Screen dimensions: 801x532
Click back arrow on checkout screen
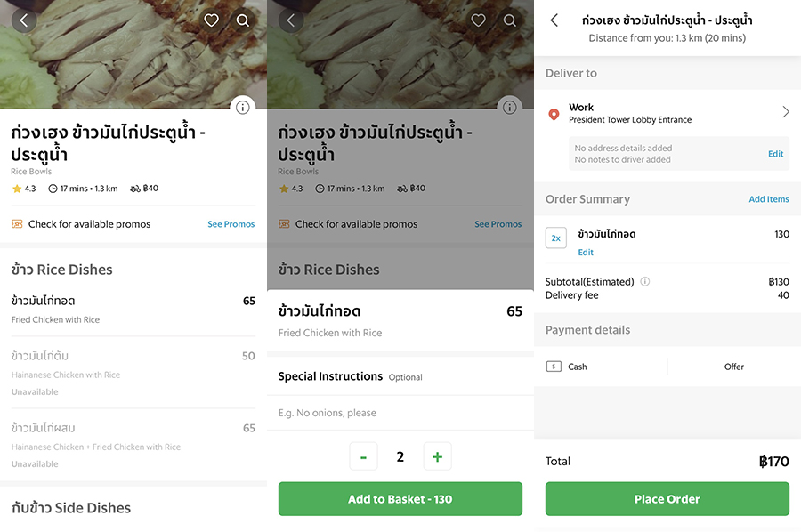click(554, 20)
